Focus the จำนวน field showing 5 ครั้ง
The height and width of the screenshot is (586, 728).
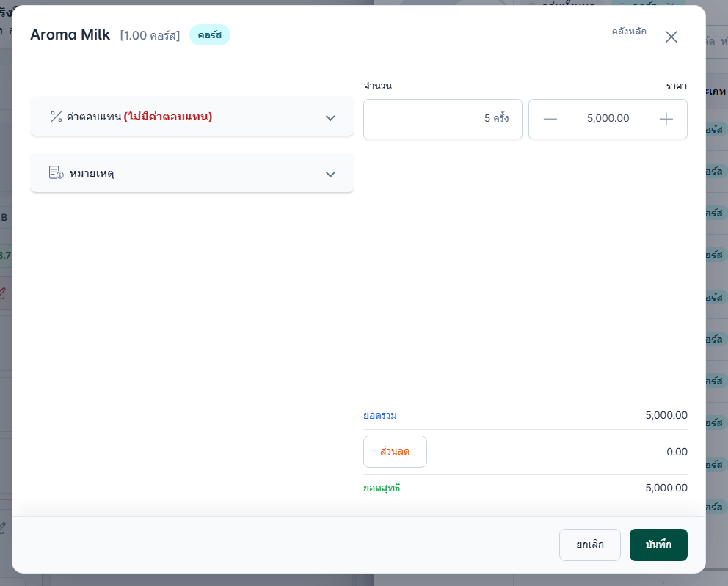coord(443,120)
